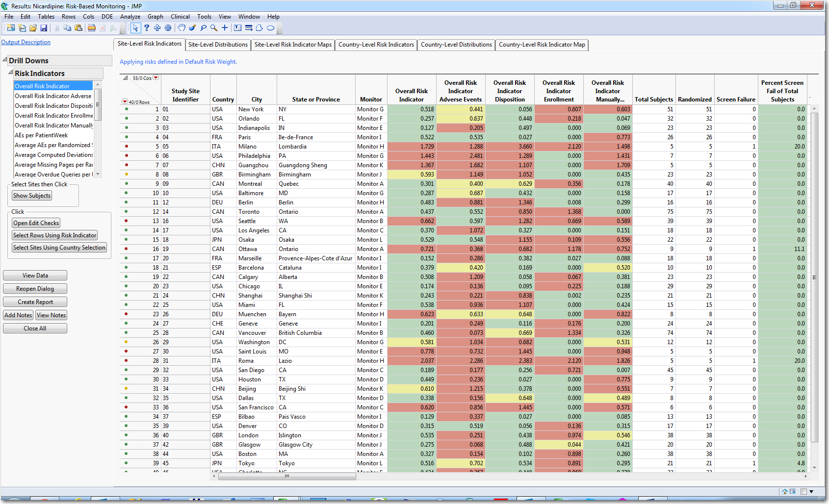This screenshot has width=829, height=504.
Task: Open the red triangle columns menu
Action: [x=156, y=77]
